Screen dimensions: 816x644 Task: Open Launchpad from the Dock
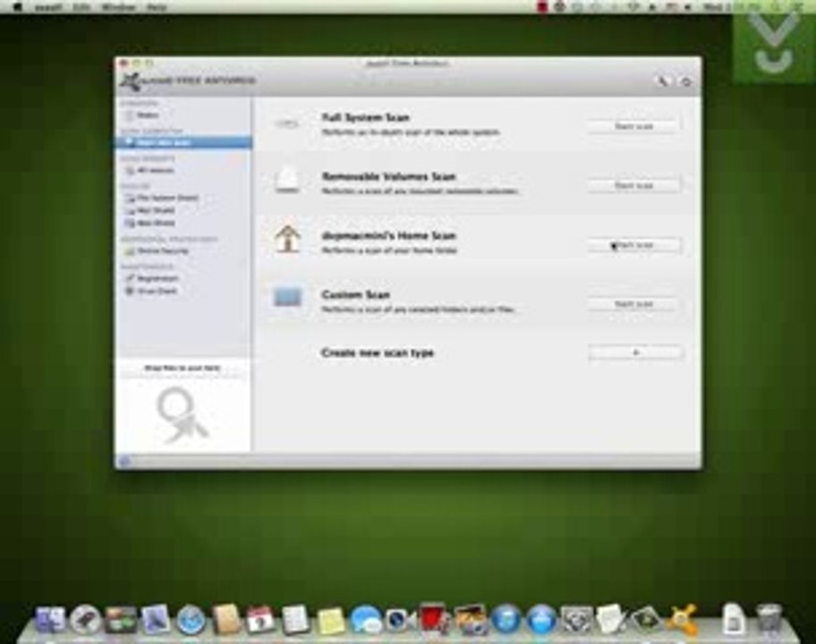tap(85, 620)
